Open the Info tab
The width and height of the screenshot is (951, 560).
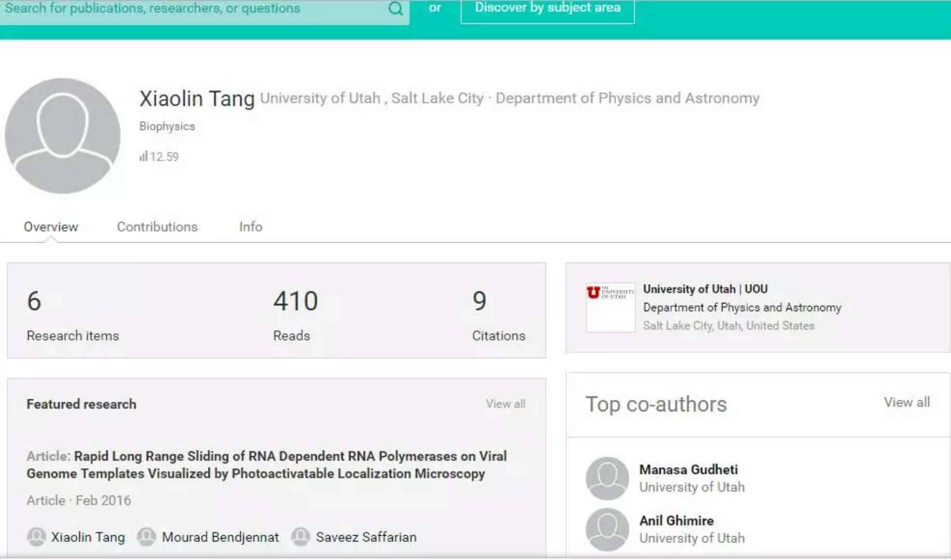click(x=250, y=227)
